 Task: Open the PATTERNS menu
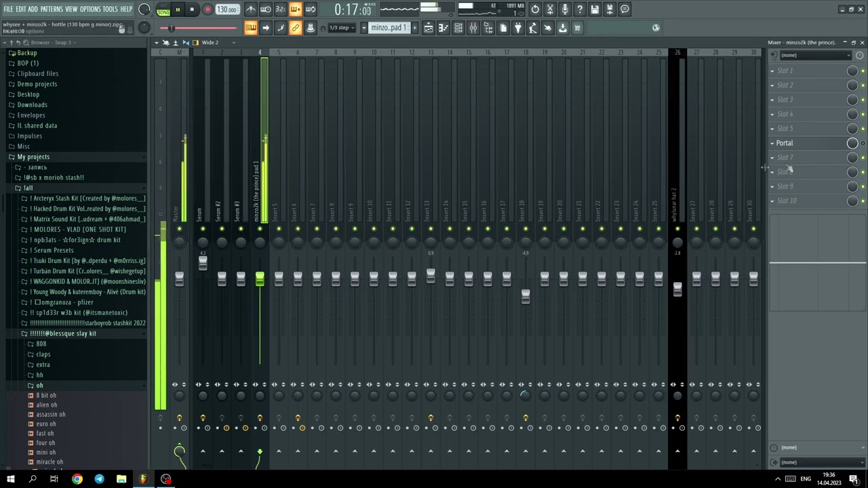pos(52,9)
